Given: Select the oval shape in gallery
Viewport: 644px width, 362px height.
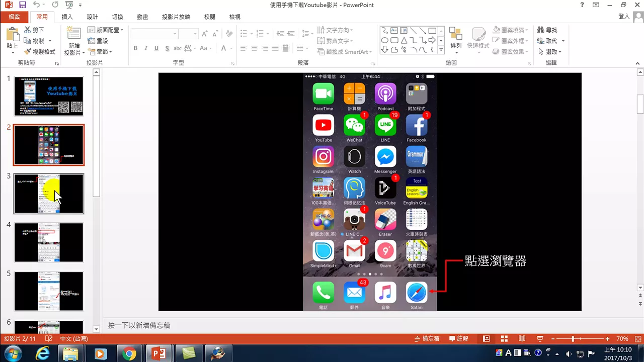Looking at the screenshot, I should click(x=385, y=40).
